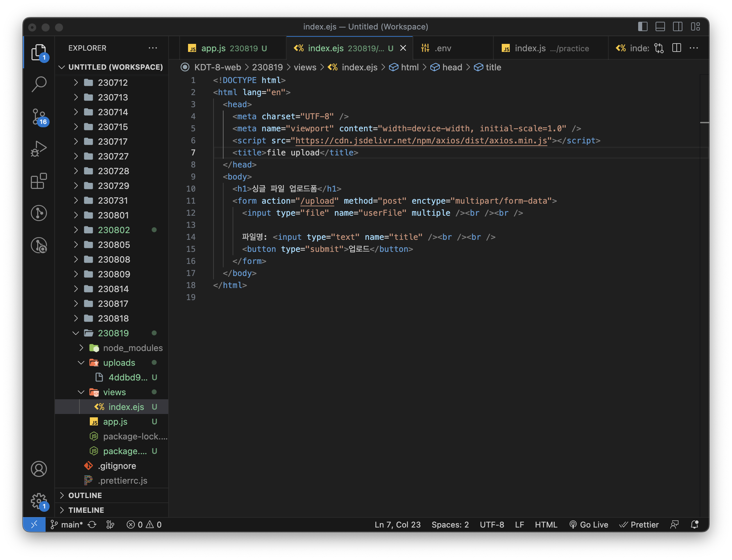
Task: Open the Manage settings gear
Action: 39,501
